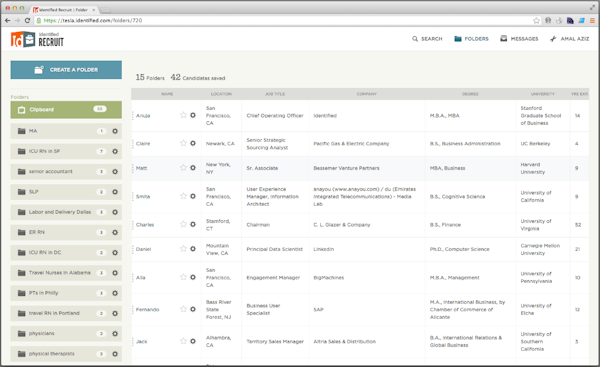Open settings gear for physical therapists folder
Viewport: 600px width, 367px height.
(x=115, y=354)
